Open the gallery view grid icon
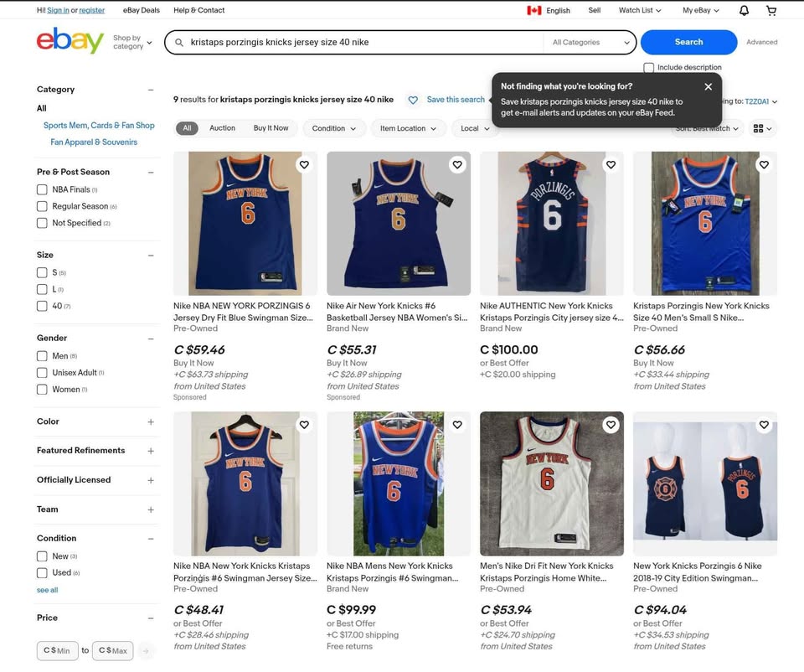 [762, 128]
